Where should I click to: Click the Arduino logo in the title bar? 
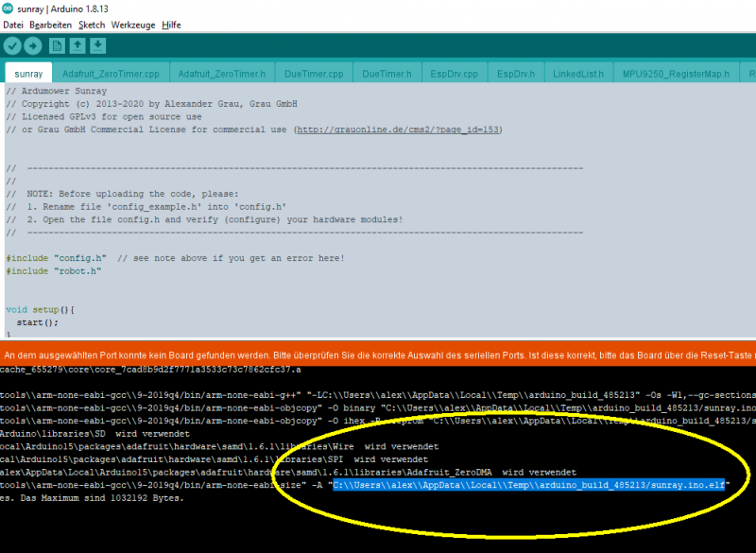pos(8,9)
